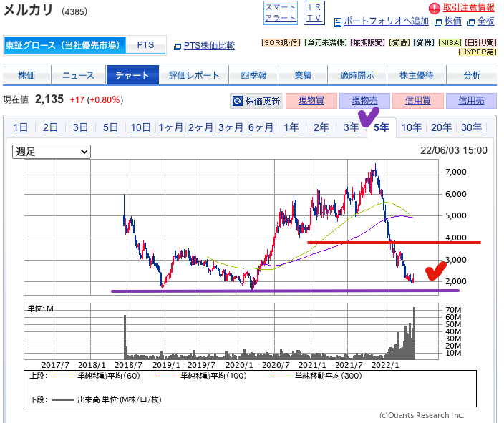Click the 取引注意情報 warning icon
504x423 pixels.
(x=435, y=8)
